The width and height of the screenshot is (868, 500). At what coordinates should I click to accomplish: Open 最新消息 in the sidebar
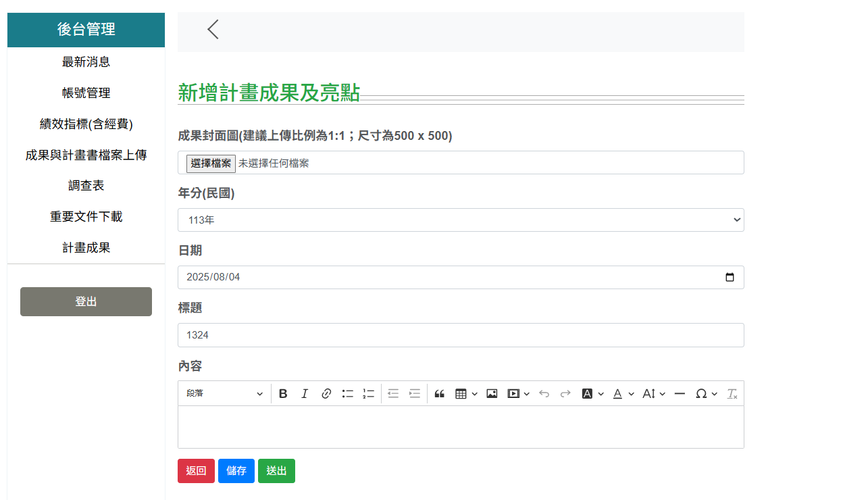point(86,62)
